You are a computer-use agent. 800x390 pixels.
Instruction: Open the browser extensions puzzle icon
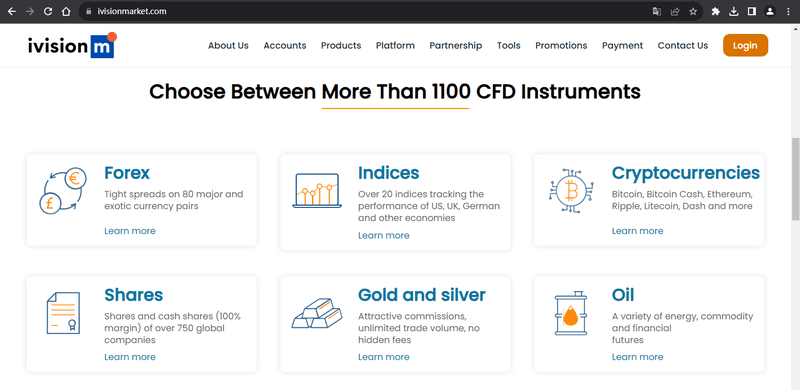[715, 11]
